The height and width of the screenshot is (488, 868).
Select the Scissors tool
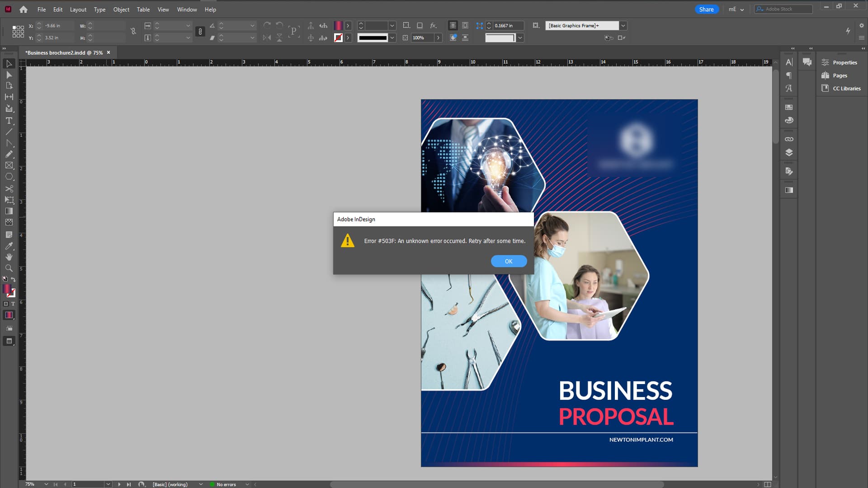pyautogui.click(x=8, y=188)
